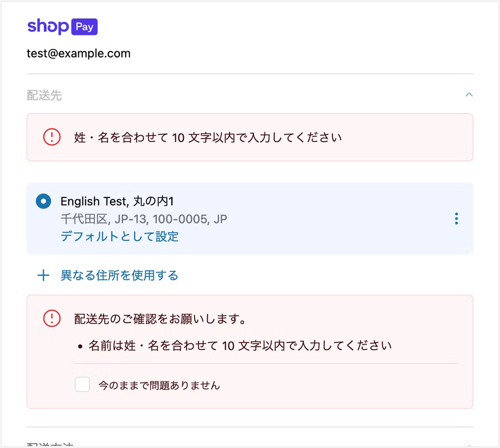The image size is (500, 448).
Task: Collapse the 配送先 section using the chevron
Action: (x=469, y=95)
